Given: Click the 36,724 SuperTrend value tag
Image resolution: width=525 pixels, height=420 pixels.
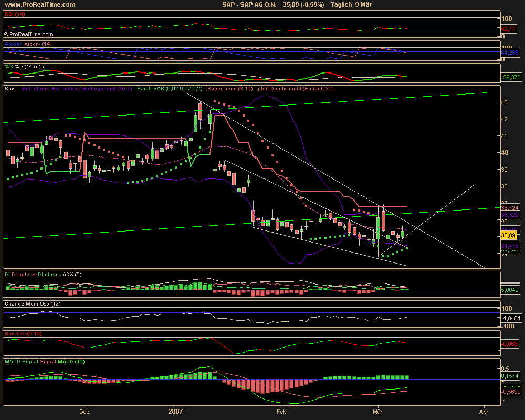Looking at the screenshot, I should (x=510, y=208).
